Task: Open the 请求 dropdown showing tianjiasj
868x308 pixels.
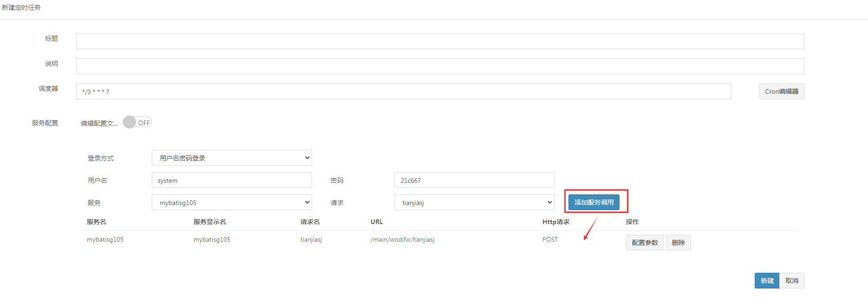Action: 474,202
